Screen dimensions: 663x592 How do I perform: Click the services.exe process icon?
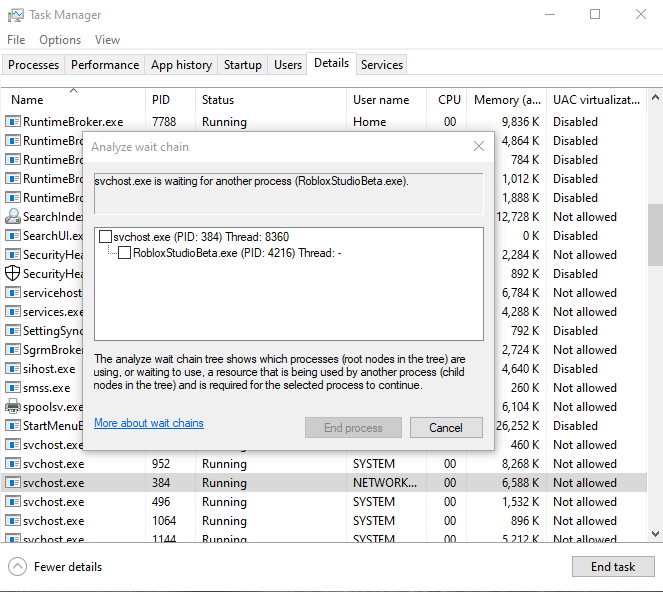point(13,312)
